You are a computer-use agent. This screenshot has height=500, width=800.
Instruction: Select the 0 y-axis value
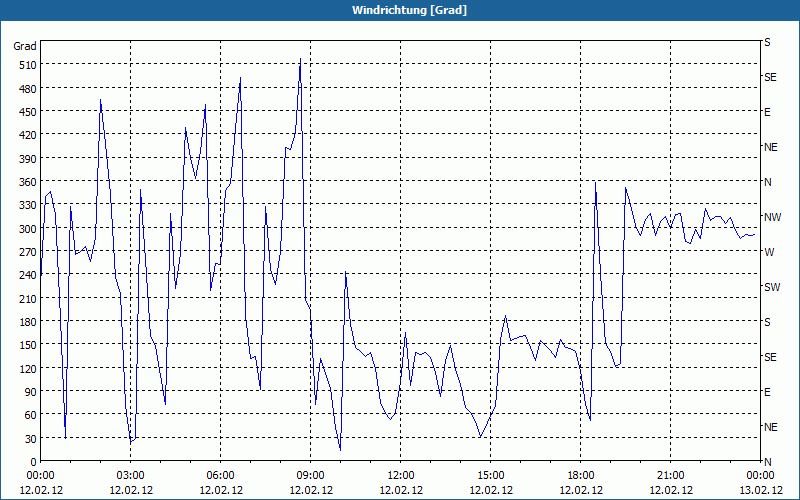point(34,462)
